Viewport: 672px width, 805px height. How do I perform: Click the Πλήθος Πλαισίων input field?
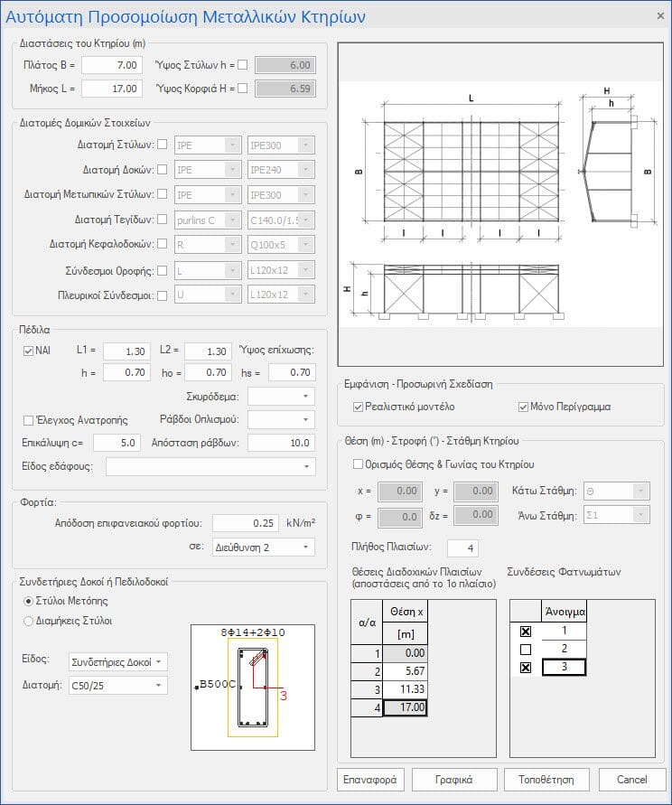pos(462,548)
